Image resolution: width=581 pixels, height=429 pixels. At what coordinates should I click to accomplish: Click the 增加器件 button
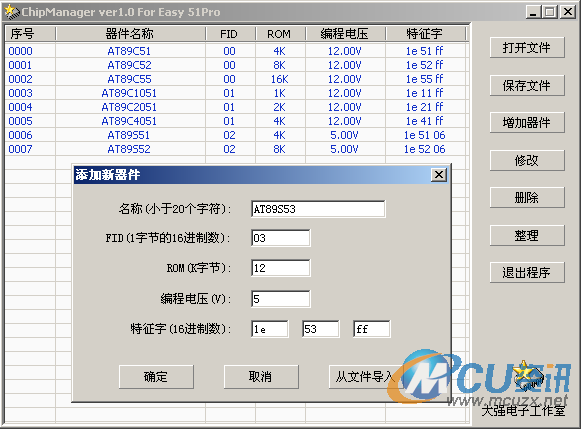click(x=527, y=122)
